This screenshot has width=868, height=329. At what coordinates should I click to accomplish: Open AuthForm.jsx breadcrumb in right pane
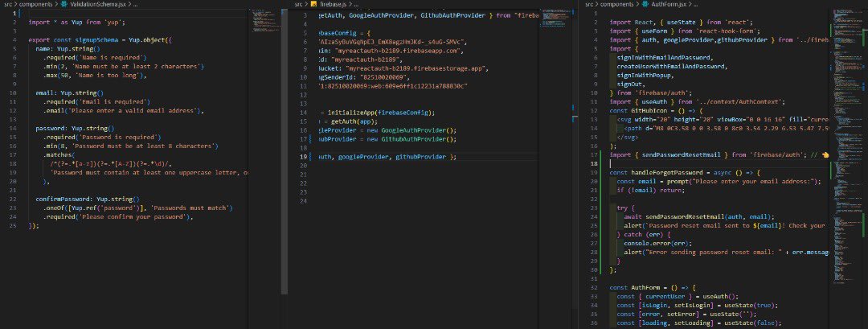[x=669, y=4]
